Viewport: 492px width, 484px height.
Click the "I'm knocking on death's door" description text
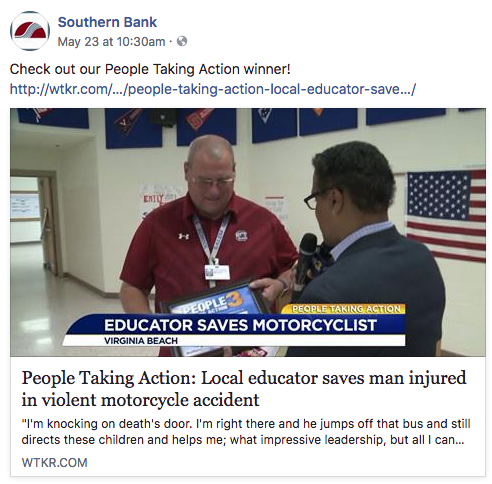(246, 432)
